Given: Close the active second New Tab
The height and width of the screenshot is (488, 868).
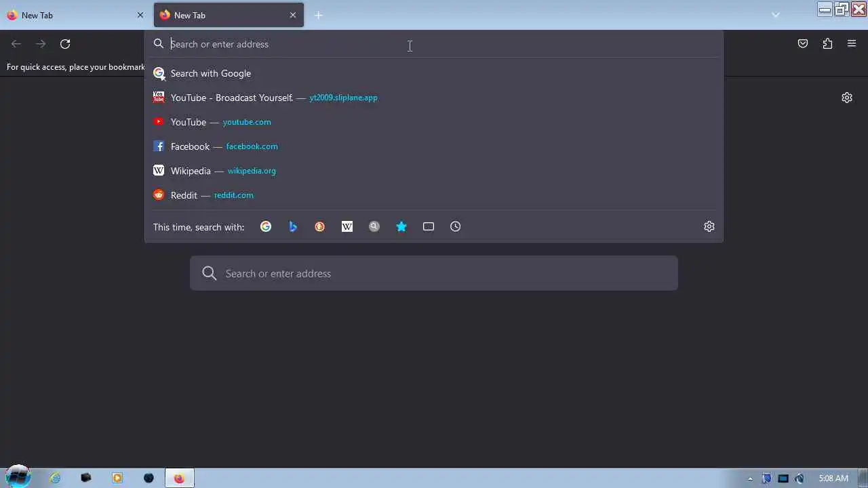Looking at the screenshot, I should (293, 15).
